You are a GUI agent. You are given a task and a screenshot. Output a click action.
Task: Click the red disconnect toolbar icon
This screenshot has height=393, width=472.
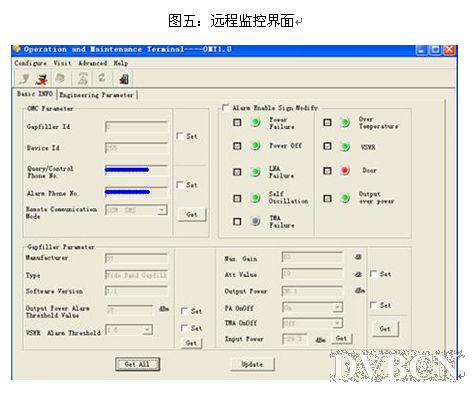click(42, 79)
